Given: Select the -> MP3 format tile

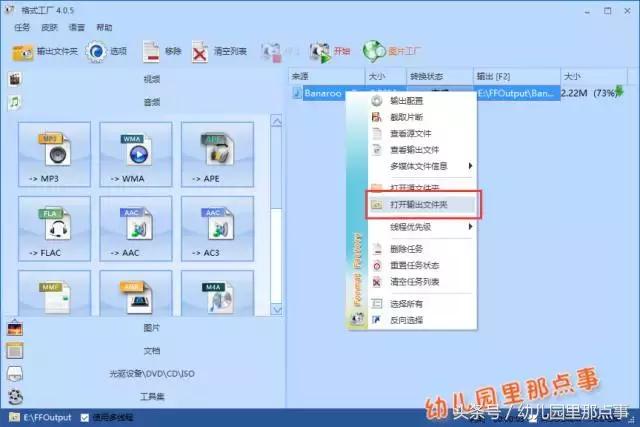Looking at the screenshot, I should pos(54,154).
